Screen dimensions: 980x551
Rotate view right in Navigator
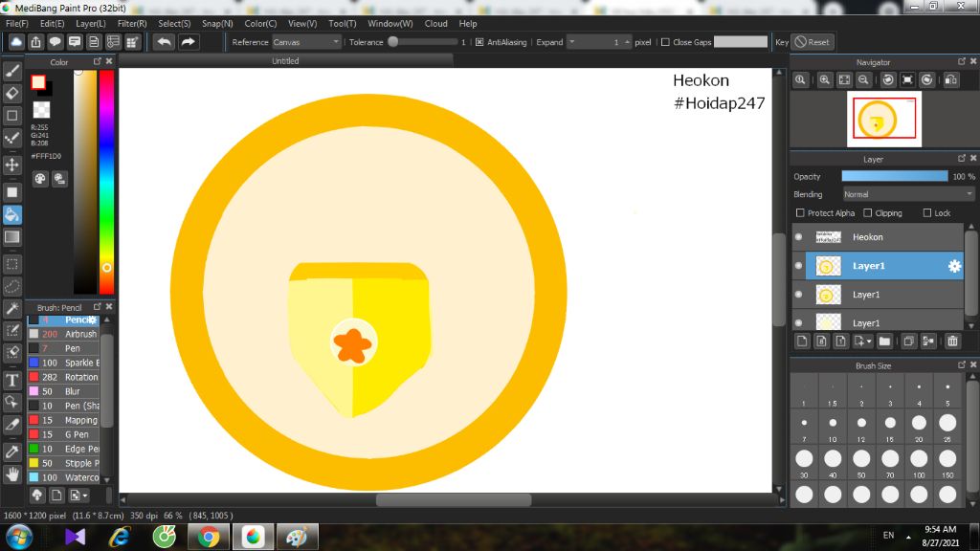coord(926,80)
